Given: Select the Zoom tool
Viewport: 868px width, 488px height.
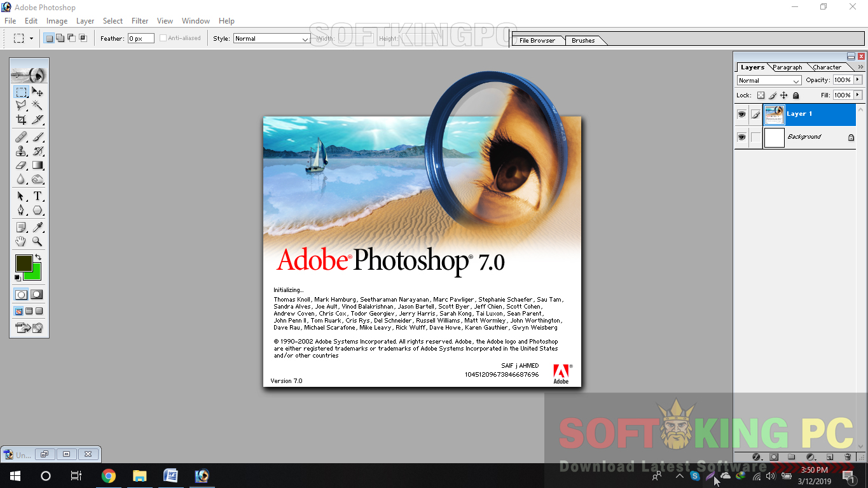Looking at the screenshot, I should pos(37,241).
